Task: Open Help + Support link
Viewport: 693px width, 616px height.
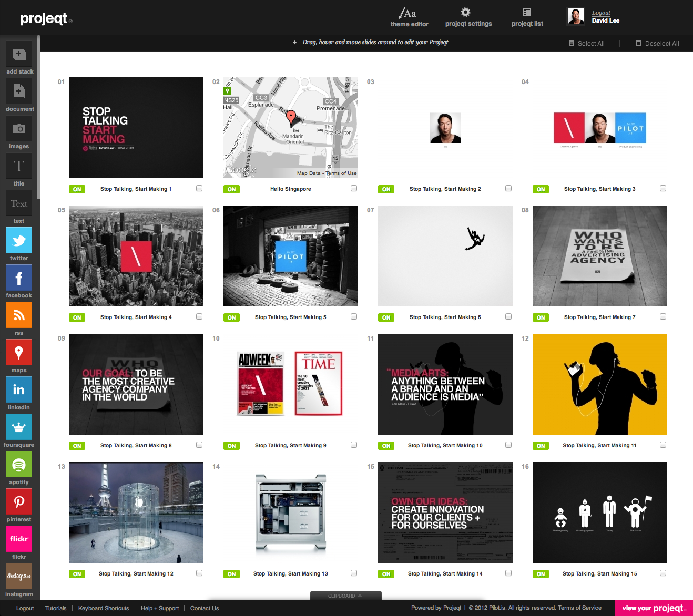Action: pos(160,608)
